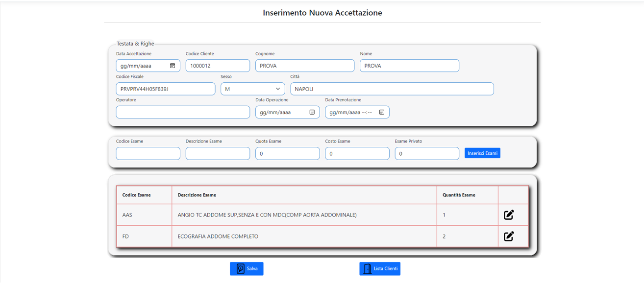The height and width of the screenshot is (283, 644).
Task: Click the Codice Esame input
Action: point(148,153)
